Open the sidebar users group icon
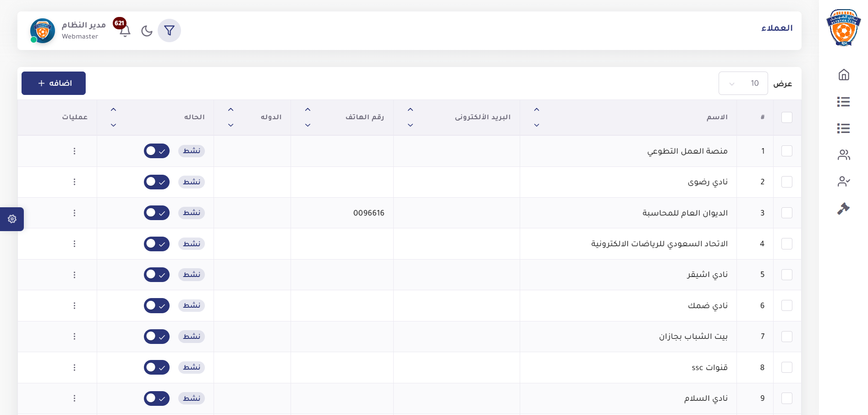Viewport: 868px width, 415px height. click(843, 155)
